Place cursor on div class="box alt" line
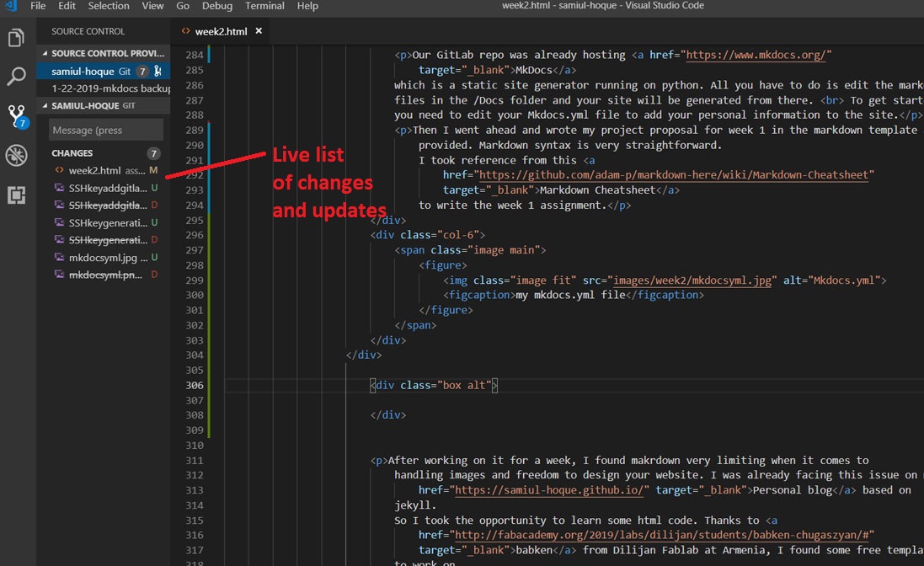 [434, 385]
